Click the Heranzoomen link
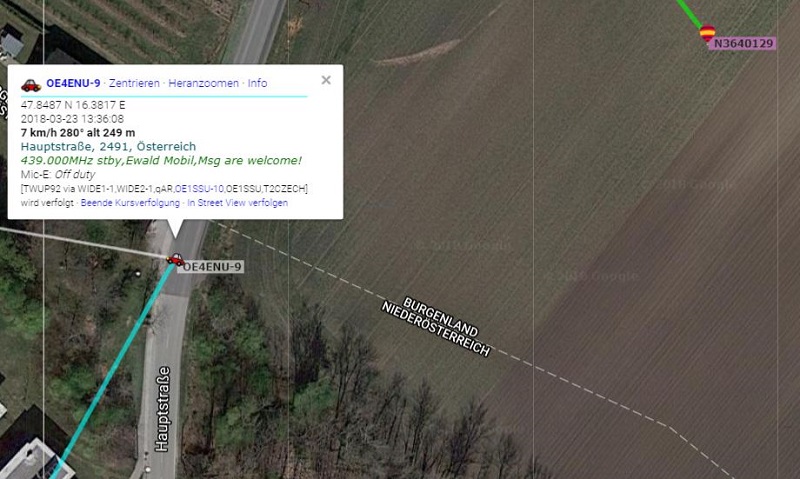 coord(204,83)
